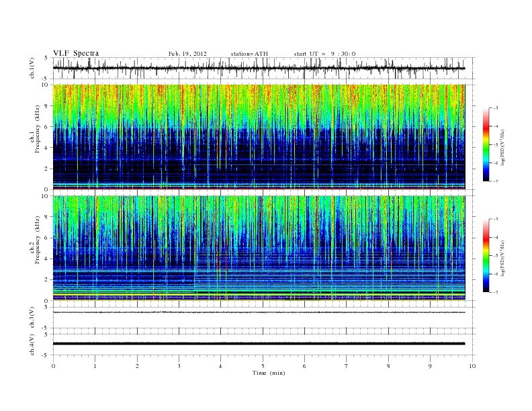Screen dimensions: 532x411
Task: Click the -5 tick on ch.3(V) axis
Action: click(45, 328)
